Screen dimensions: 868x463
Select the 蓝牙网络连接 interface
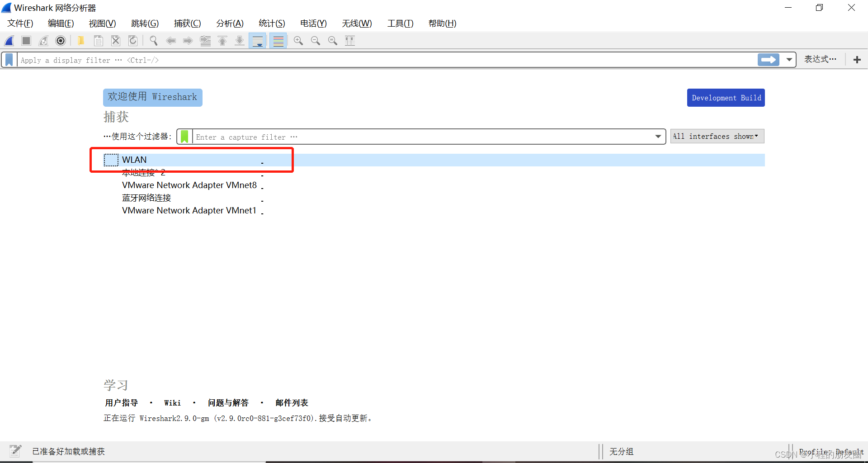click(x=434, y=198)
